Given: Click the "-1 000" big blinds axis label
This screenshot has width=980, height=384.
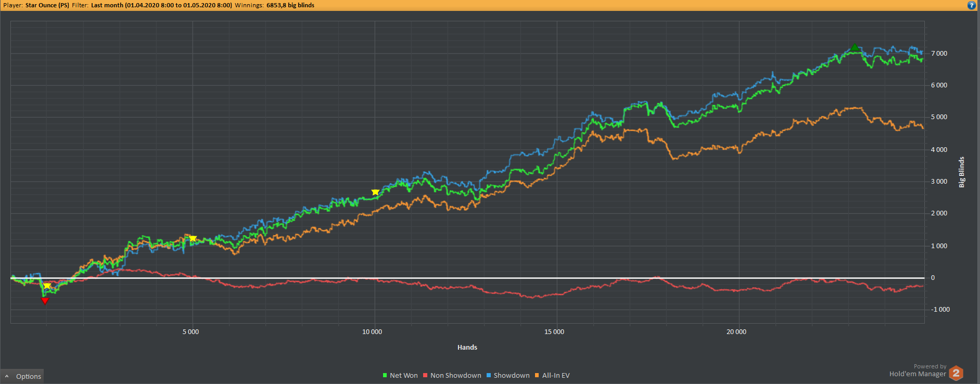Looking at the screenshot, I should click(x=940, y=310).
